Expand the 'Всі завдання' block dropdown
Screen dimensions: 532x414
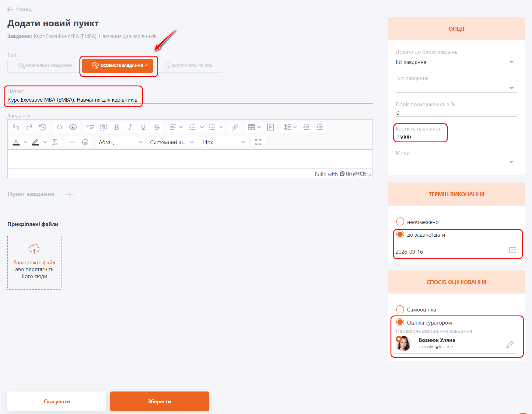[x=511, y=62]
